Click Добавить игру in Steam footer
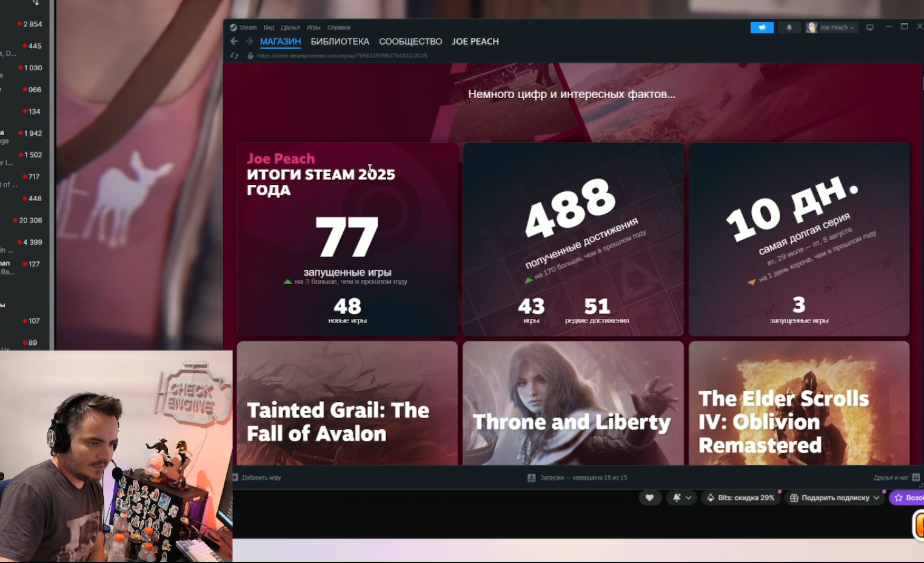The height and width of the screenshot is (563, 924). (x=261, y=478)
